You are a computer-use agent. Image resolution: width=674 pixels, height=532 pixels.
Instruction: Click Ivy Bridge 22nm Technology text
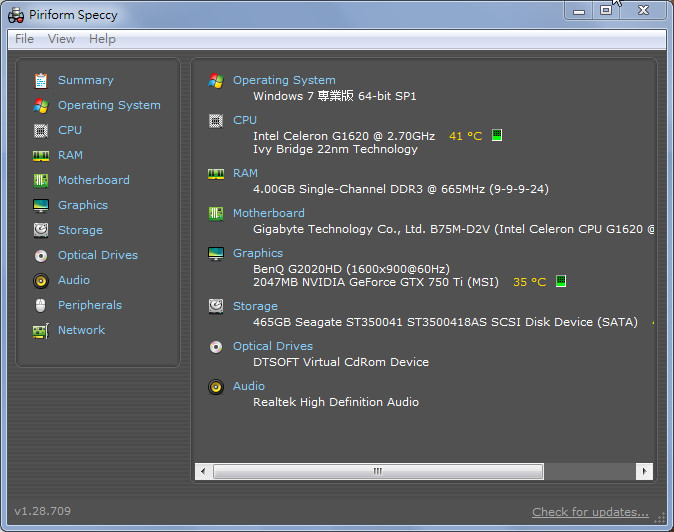click(335, 150)
